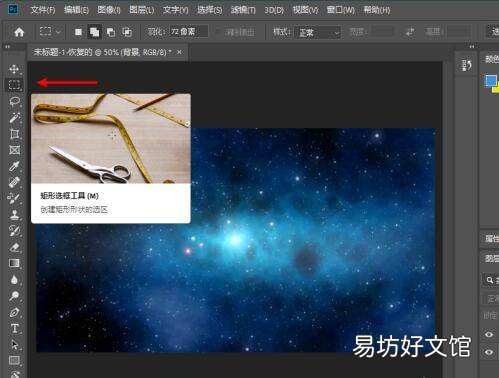Open the 编辑(E) menu
Viewport: 499px width, 378px height.
pyautogui.click(x=76, y=10)
